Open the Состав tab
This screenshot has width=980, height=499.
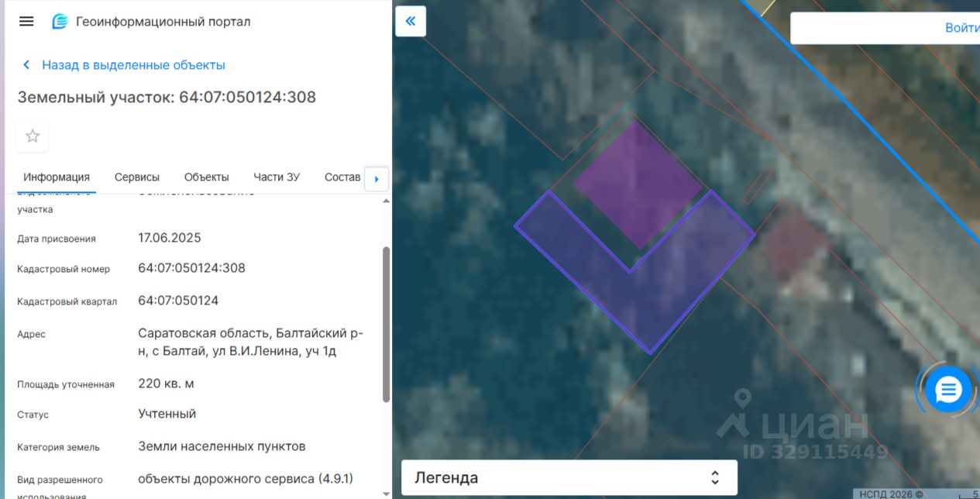point(342,177)
